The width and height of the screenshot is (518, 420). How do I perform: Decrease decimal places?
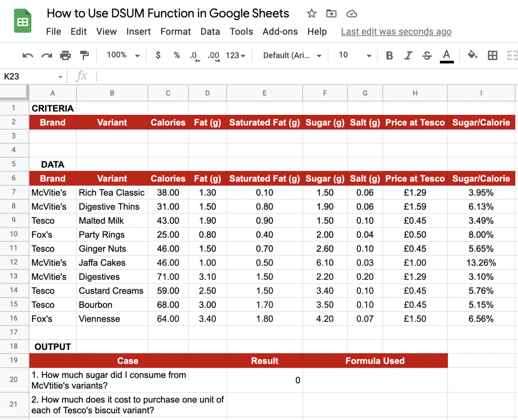tap(194, 55)
